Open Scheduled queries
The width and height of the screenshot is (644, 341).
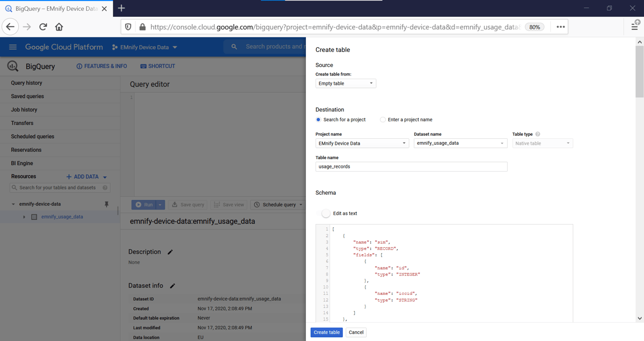59,137
